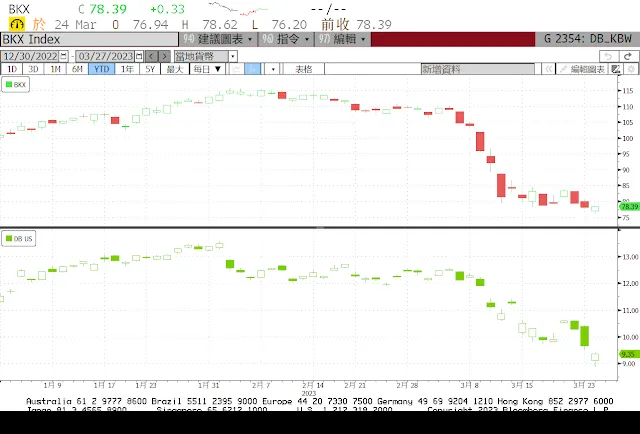Screen dimensions: 640x434
Task: Click the high value 78.62
Action: click(x=220, y=24)
